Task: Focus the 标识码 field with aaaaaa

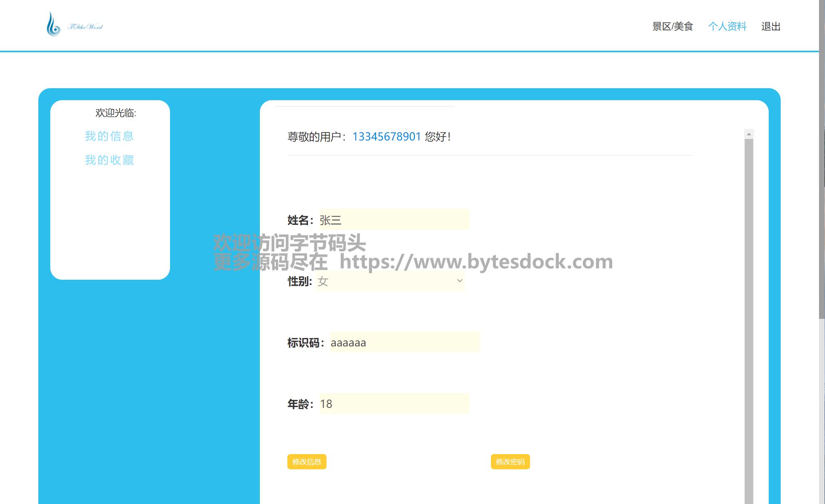Action: (404, 342)
